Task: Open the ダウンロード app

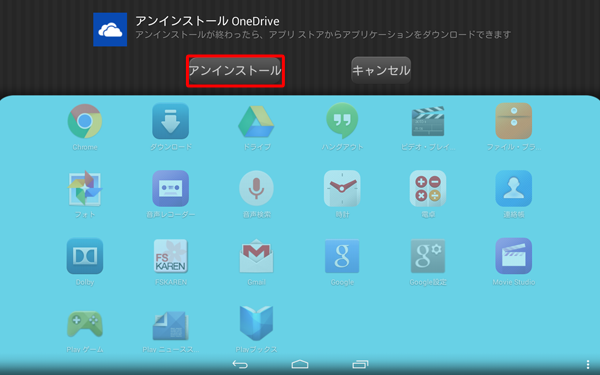Action: 171,121
